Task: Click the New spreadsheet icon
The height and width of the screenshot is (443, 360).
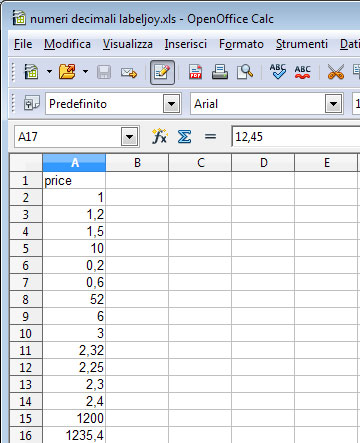Action: 31,72
